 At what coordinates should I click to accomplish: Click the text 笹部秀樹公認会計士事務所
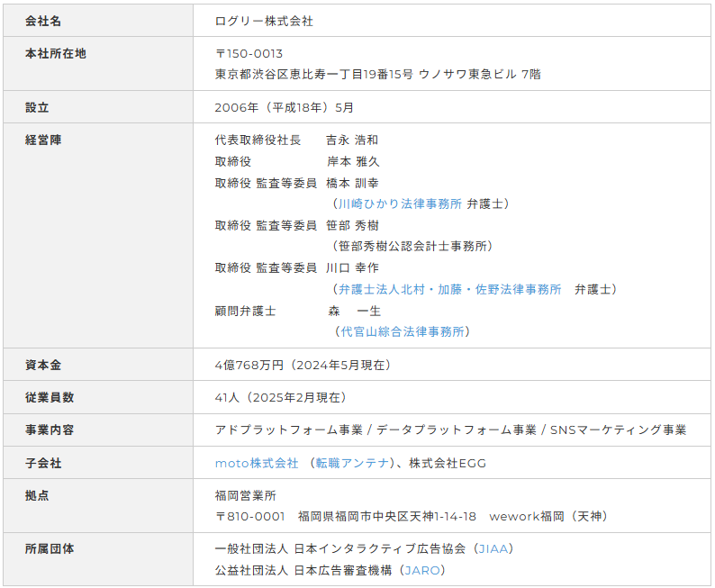[412, 246]
